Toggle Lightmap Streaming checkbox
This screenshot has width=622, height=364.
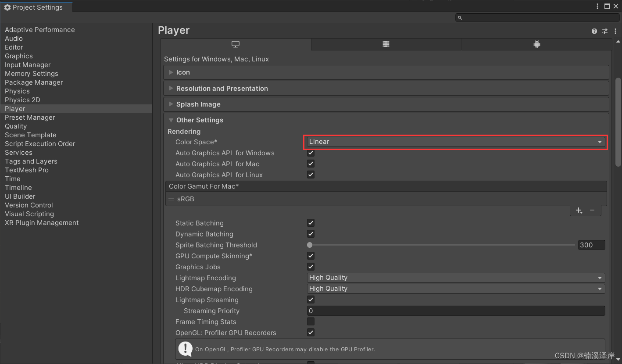pos(311,300)
